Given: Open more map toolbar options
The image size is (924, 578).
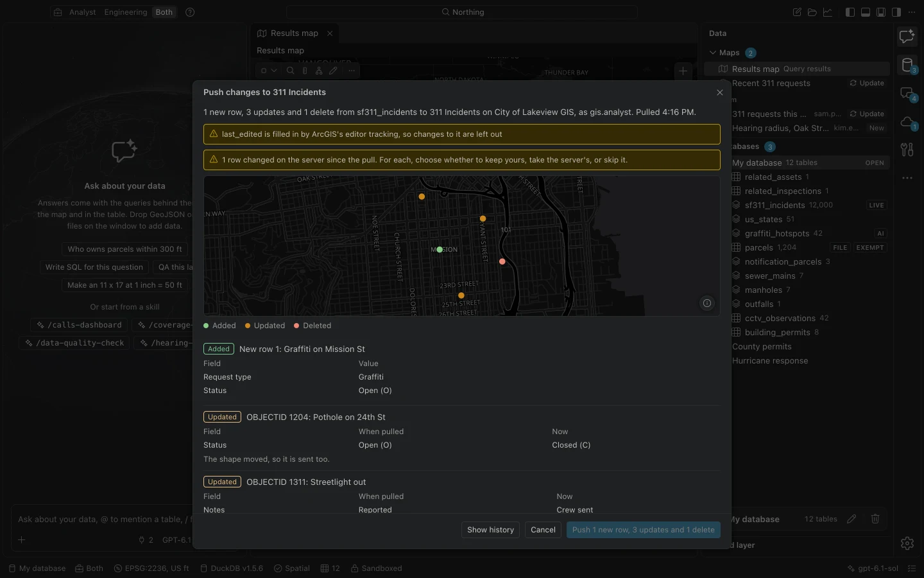Looking at the screenshot, I should [x=350, y=71].
